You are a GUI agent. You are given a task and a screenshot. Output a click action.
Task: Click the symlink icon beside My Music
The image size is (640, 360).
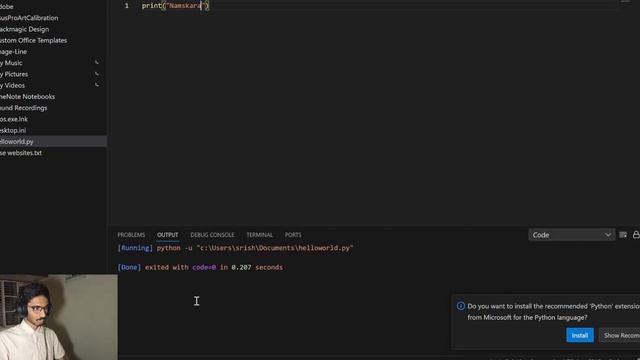(97, 62)
